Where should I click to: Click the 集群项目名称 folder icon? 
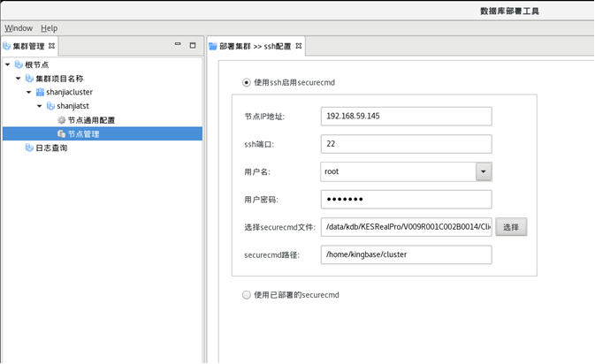click(x=29, y=79)
